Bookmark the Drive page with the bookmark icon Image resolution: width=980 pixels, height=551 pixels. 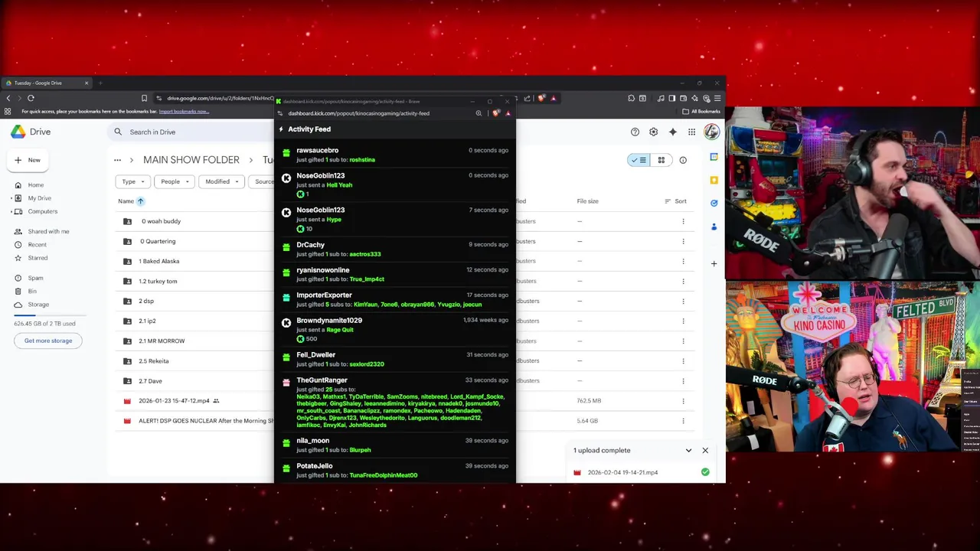144,98
